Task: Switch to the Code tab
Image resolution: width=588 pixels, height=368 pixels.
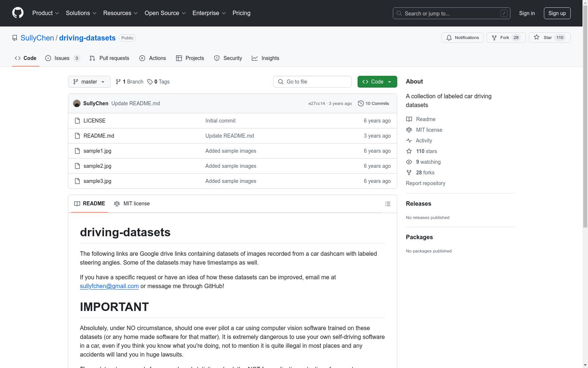Action: click(26, 58)
